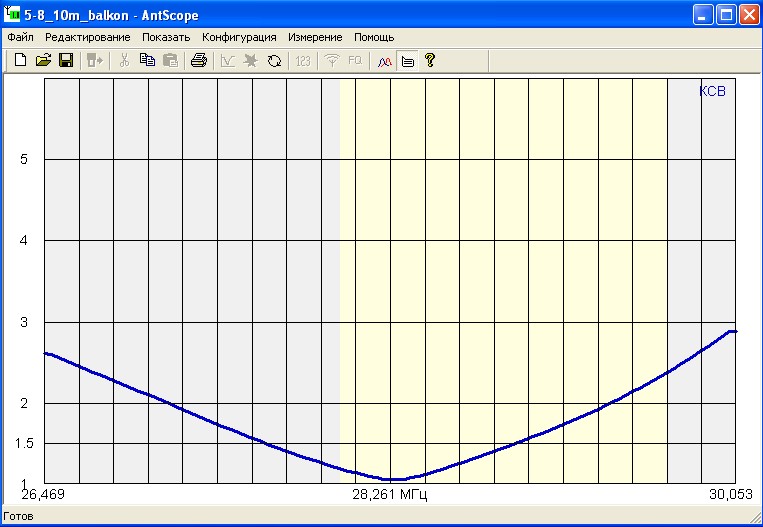Screen dimensions: 763x527
Task: Open the Помощь menu
Action: (374, 37)
